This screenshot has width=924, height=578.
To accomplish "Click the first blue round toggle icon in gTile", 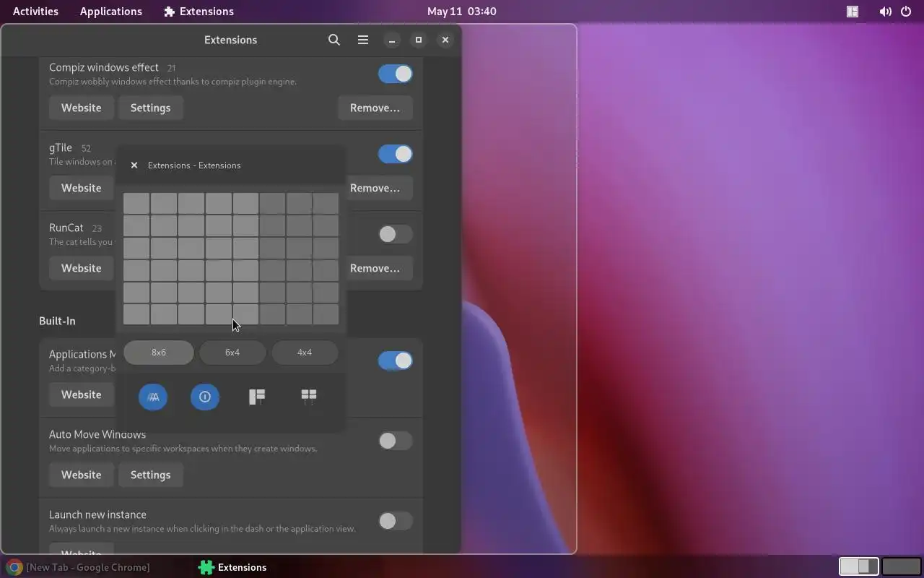I will (153, 397).
